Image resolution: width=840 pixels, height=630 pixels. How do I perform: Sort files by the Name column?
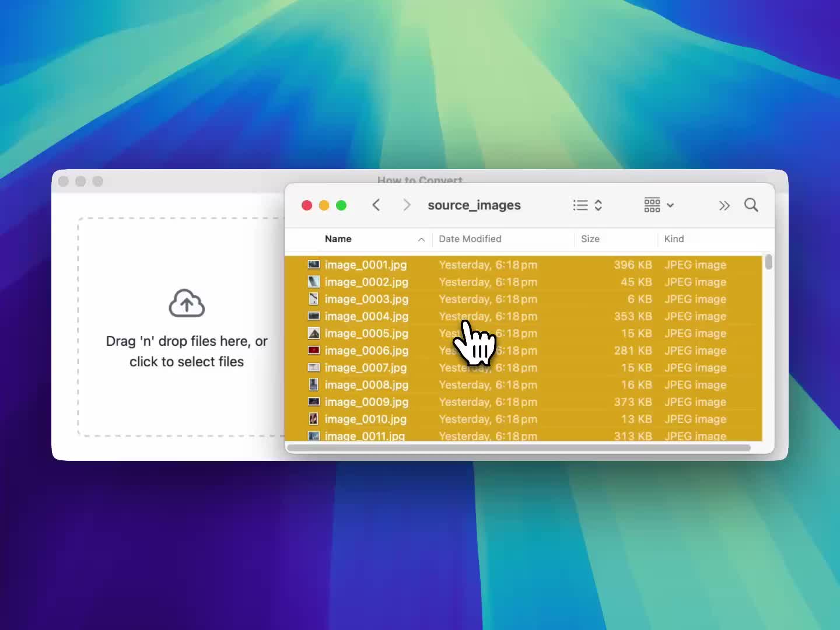click(338, 239)
